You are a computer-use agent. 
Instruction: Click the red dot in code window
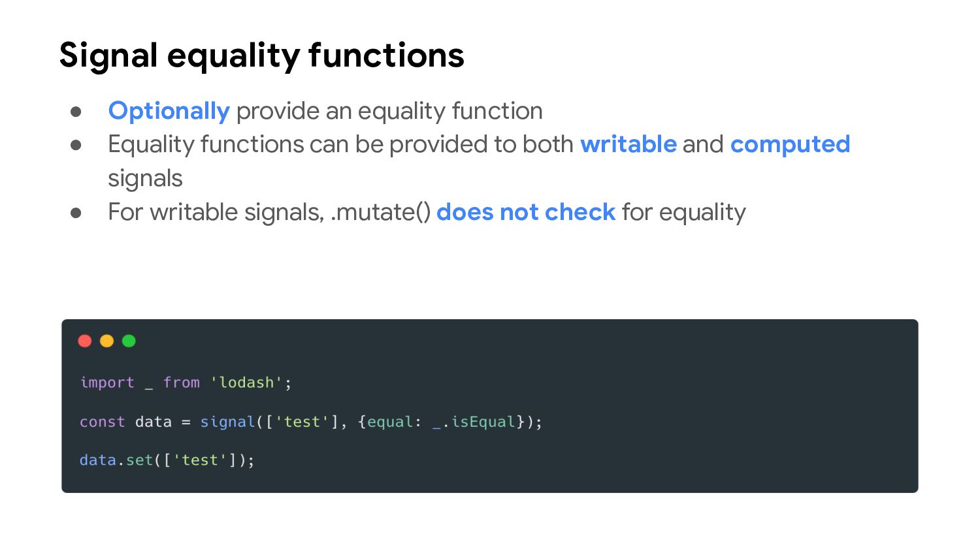[85, 341]
